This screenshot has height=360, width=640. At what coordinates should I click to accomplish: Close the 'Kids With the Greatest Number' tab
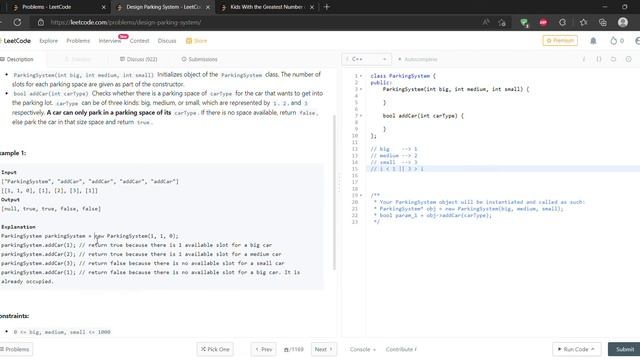point(312,7)
